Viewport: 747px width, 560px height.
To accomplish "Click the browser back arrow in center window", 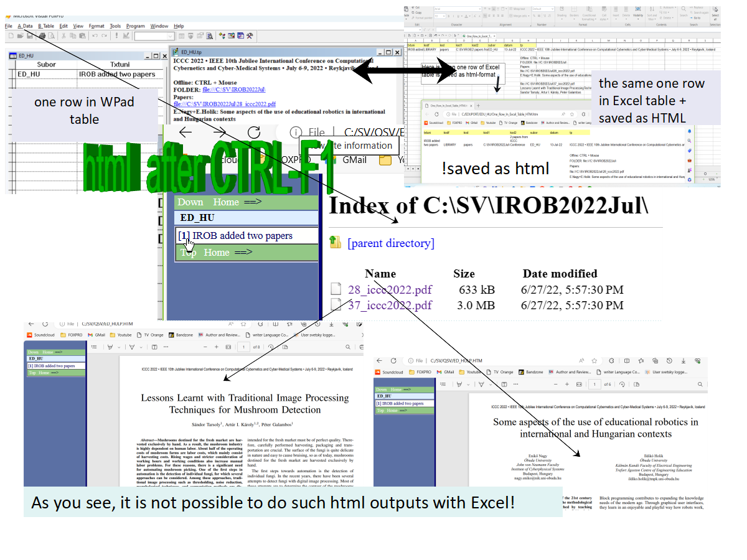I will pyautogui.click(x=186, y=133).
